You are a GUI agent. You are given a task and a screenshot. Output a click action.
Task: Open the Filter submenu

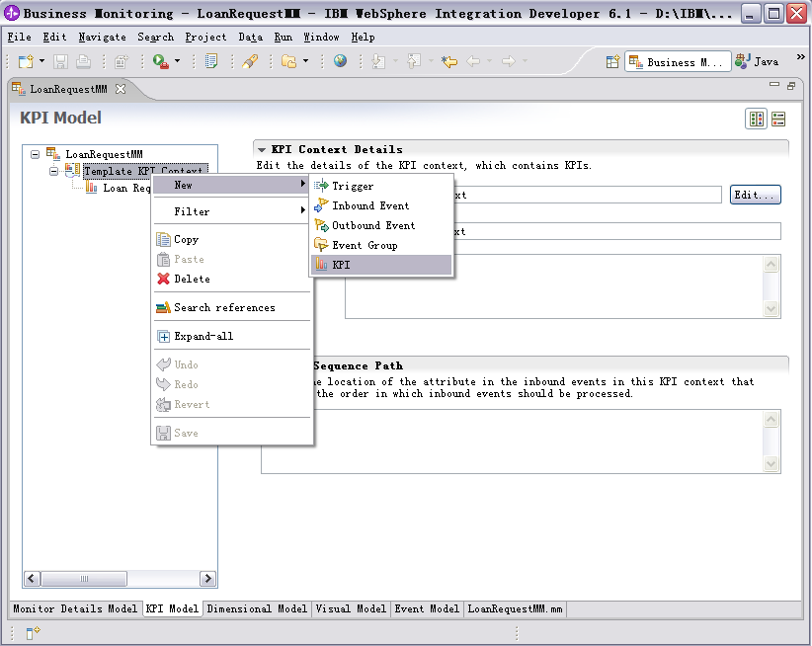(230, 211)
